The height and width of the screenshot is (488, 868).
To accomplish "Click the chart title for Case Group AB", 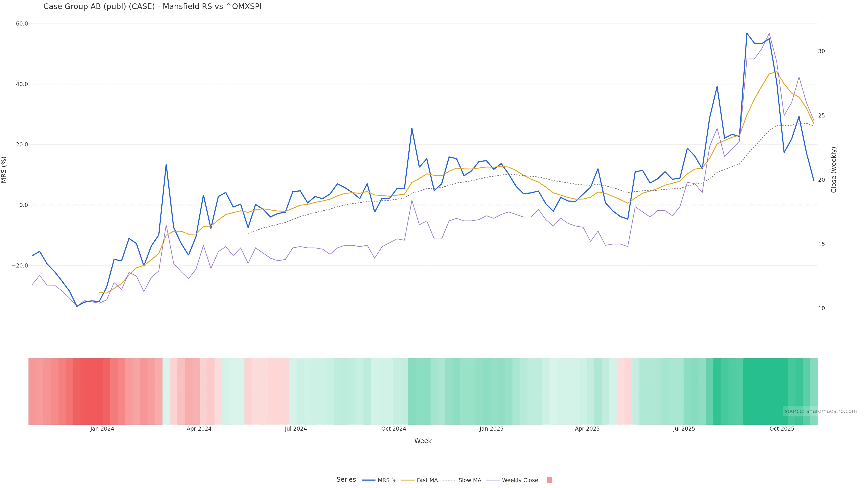I will click(x=152, y=7).
